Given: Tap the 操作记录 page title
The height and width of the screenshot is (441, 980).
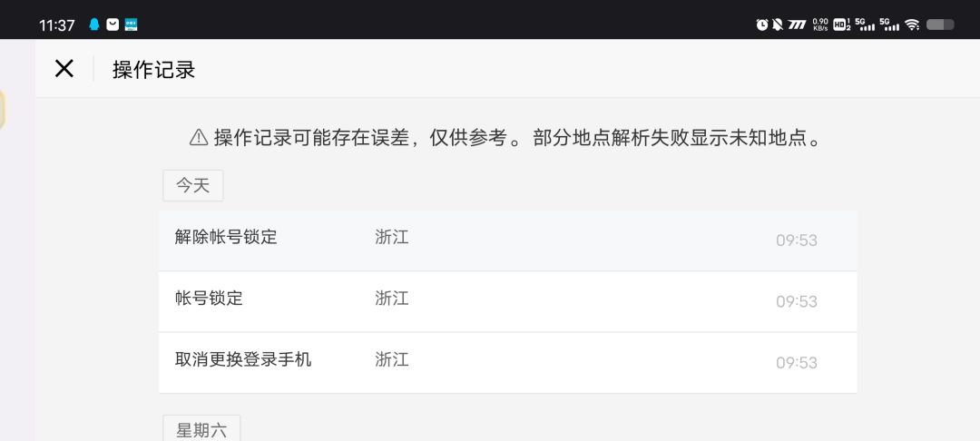Looking at the screenshot, I should tap(153, 69).
